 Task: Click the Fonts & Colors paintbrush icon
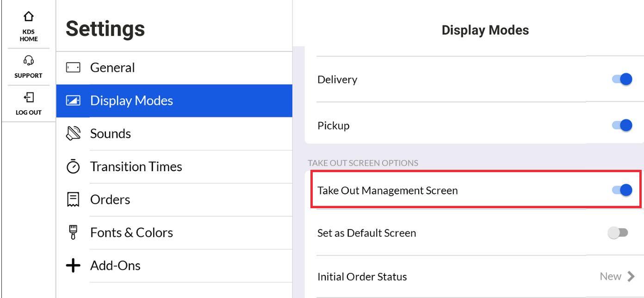(74, 232)
